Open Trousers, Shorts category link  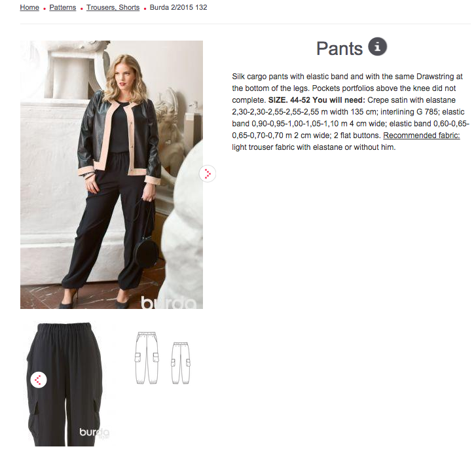click(x=113, y=7)
